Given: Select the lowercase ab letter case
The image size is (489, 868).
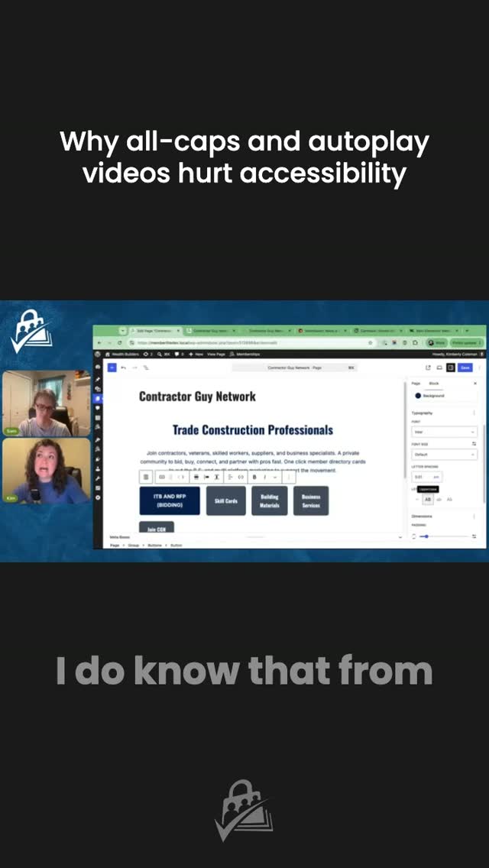Looking at the screenshot, I should (439, 499).
